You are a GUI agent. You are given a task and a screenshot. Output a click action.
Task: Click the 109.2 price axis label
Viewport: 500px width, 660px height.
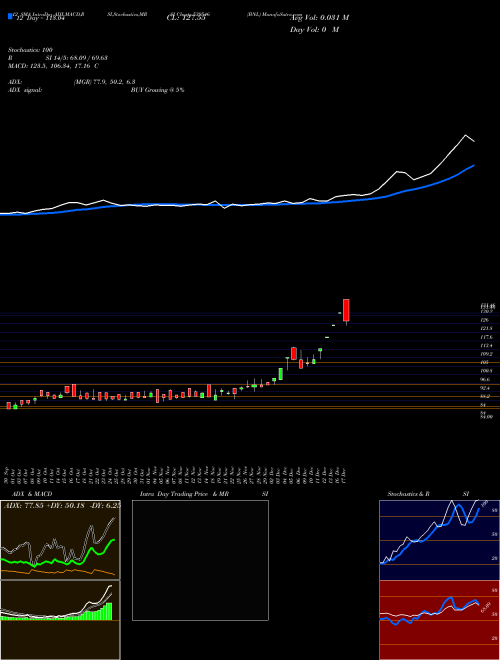coord(487,354)
